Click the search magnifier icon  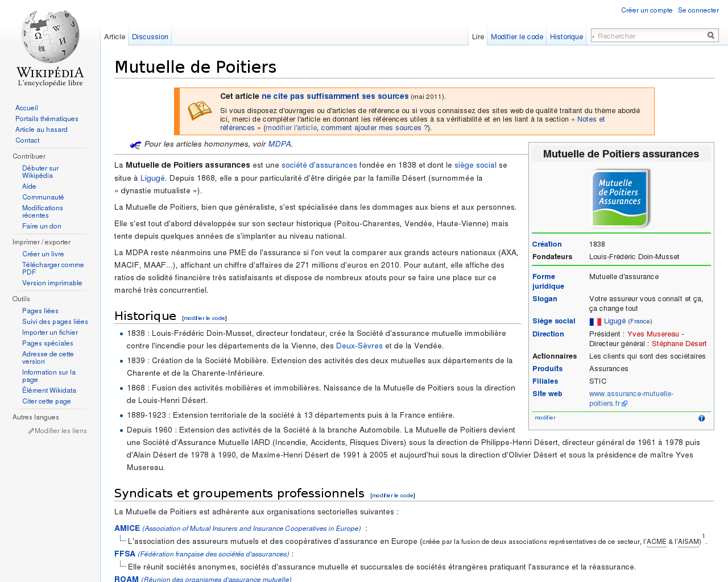(710, 35)
